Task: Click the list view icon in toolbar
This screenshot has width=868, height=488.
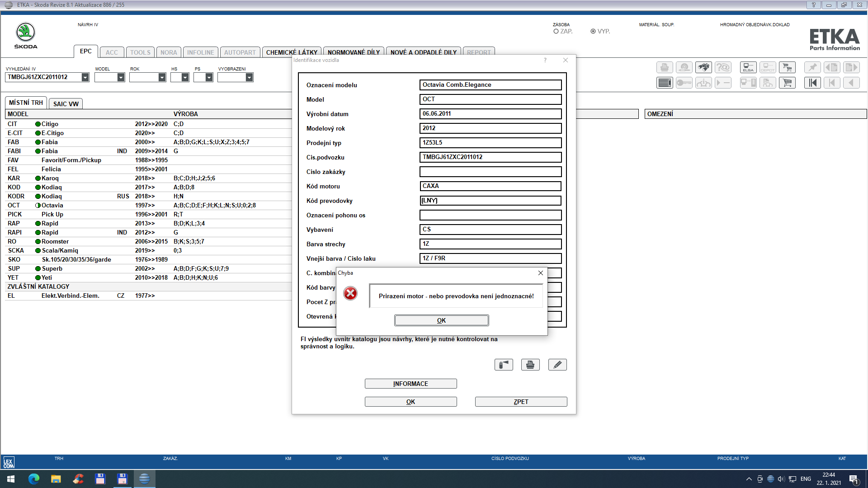Action: [x=665, y=83]
